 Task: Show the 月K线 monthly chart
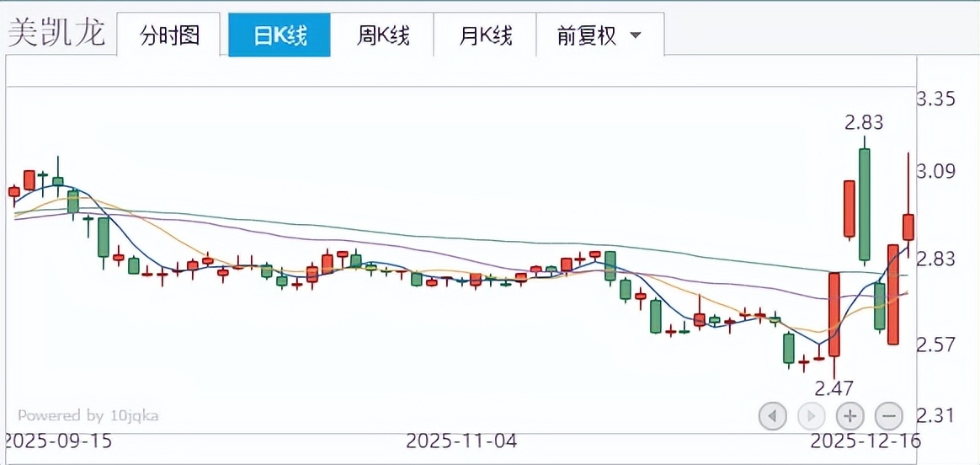point(485,35)
